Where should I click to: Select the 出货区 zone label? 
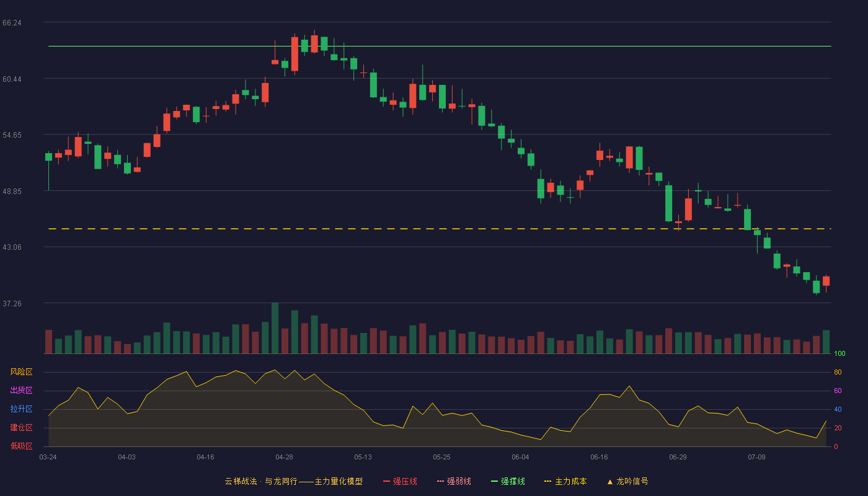[x=21, y=391]
